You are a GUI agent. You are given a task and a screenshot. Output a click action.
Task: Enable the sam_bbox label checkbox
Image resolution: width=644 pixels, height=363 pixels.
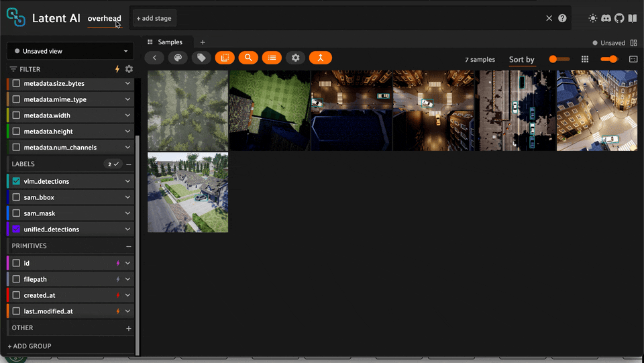(16, 197)
